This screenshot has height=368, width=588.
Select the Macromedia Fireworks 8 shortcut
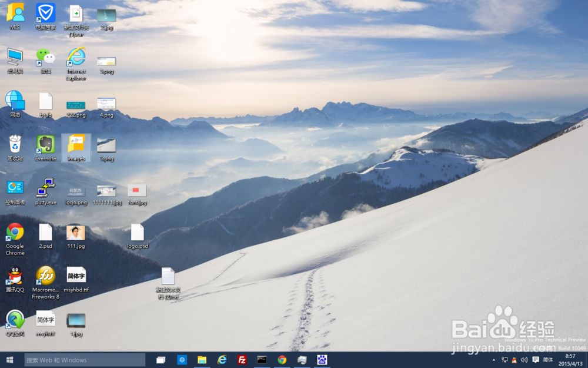[x=46, y=283]
